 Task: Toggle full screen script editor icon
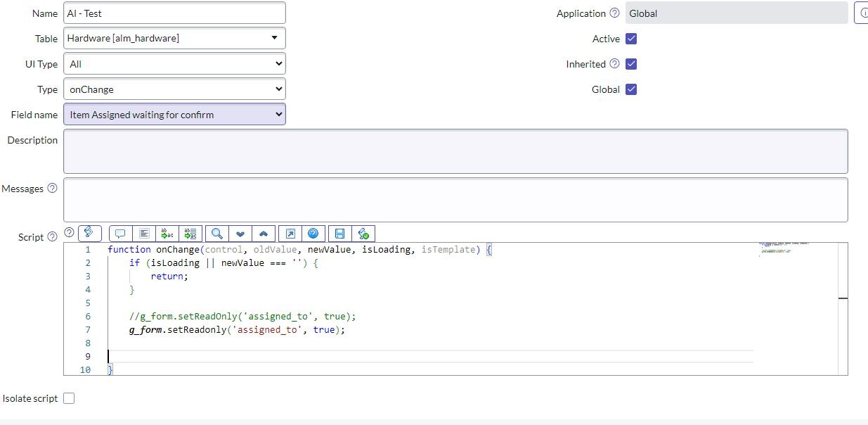(x=290, y=234)
